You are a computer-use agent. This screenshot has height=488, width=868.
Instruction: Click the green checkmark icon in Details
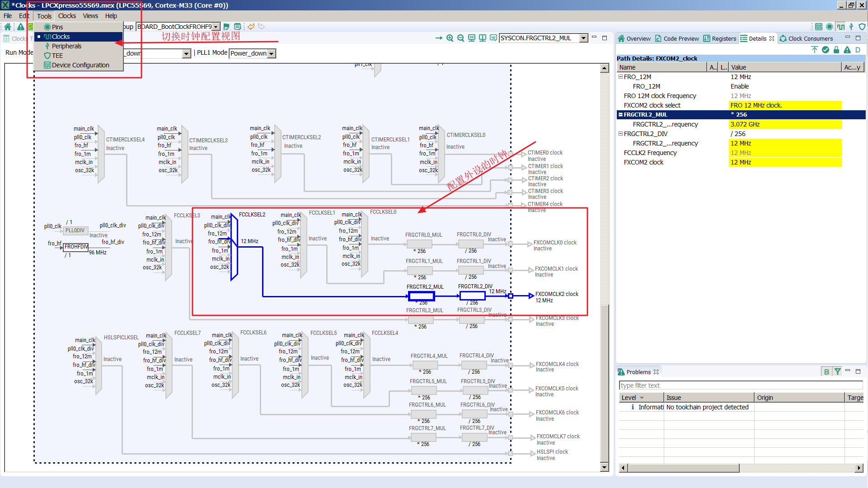826,50
